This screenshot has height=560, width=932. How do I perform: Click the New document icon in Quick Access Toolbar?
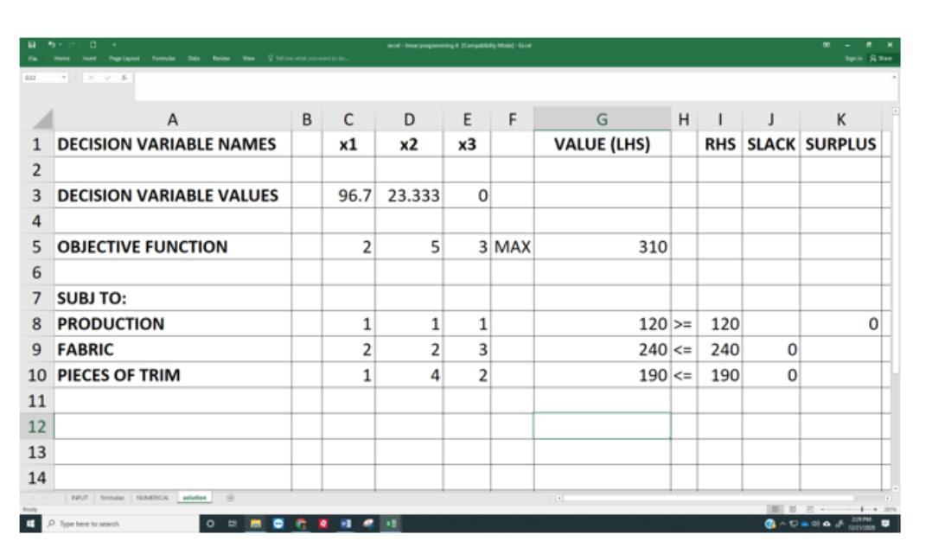coord(93,45)
